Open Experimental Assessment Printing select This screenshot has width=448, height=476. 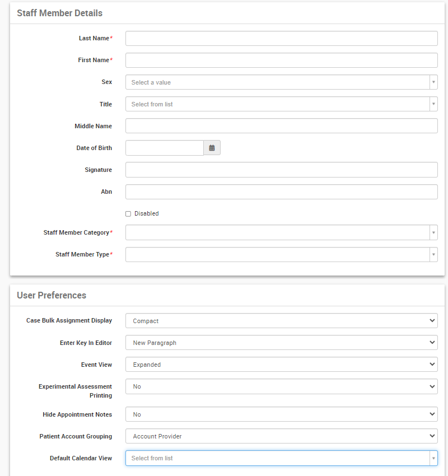[281, 386]
